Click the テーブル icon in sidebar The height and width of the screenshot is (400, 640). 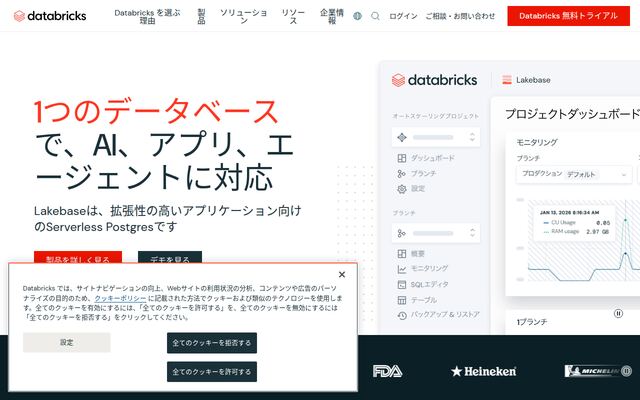coord(402,300)
